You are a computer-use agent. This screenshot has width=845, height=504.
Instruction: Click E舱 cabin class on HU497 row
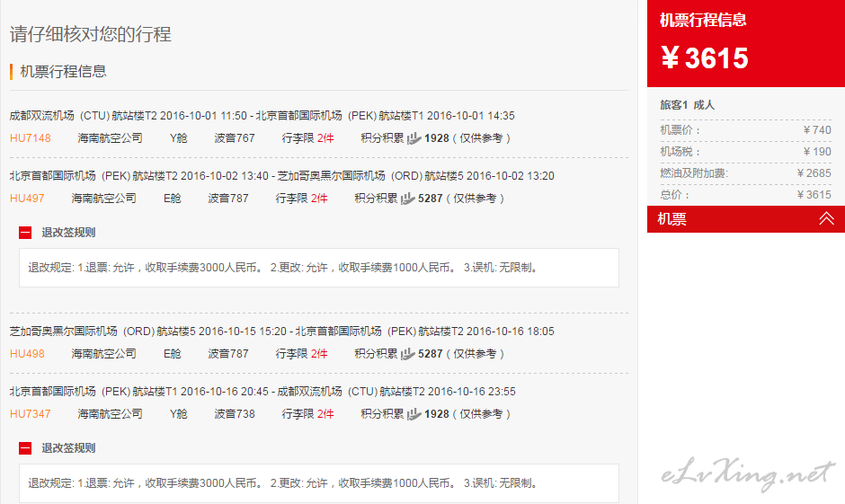pyautogui.click(x=172, y=199)
